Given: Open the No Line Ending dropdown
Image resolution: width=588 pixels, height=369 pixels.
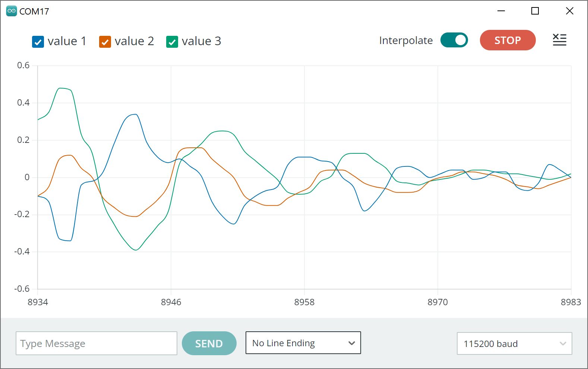Looking at the screenshot, I should [x=303, y=343].
